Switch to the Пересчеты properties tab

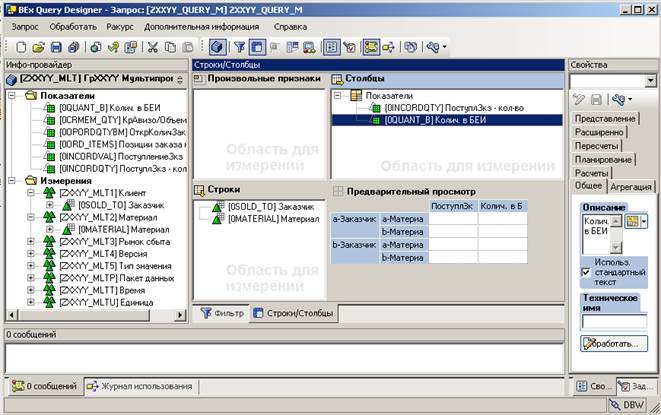pos(596,146)
